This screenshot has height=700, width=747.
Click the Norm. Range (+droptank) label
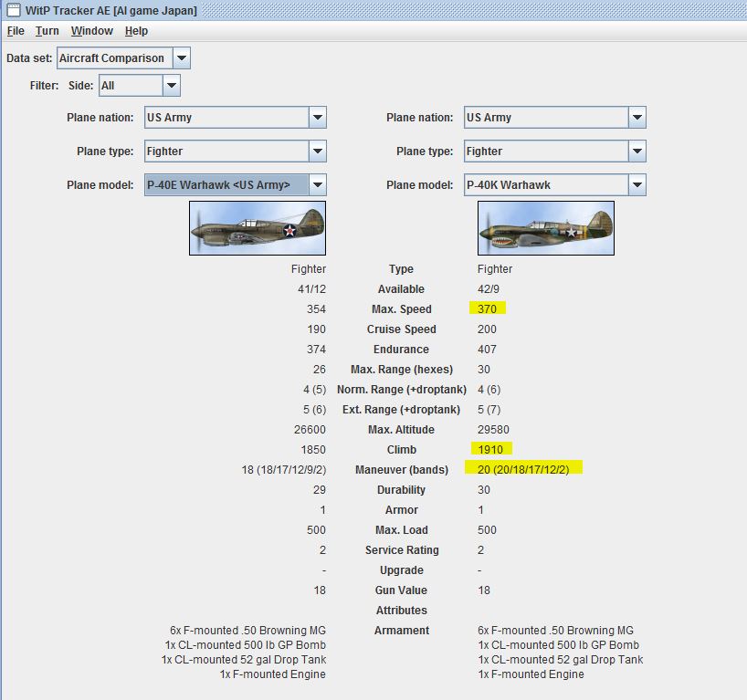pyautogui.click(x=401, y=390)
